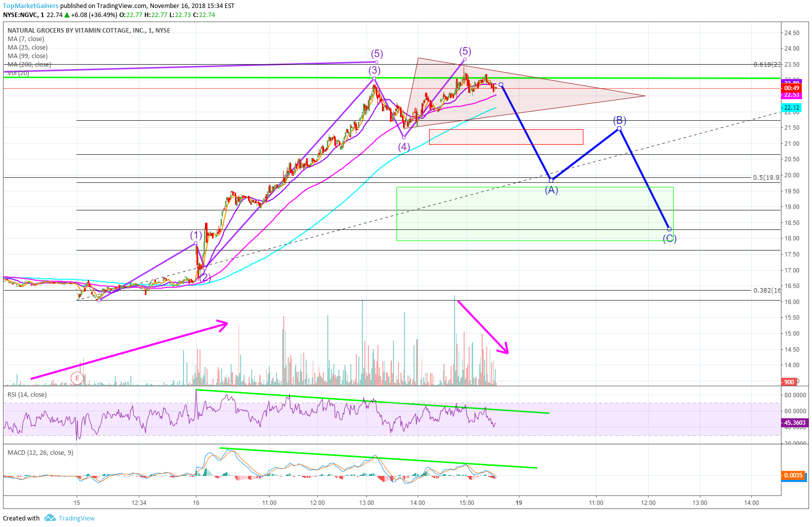Viewport: 812px width, 527px height.
Task: Click the 19 date label on time axis
Action: pyautogui.click(x=519, y=503)
